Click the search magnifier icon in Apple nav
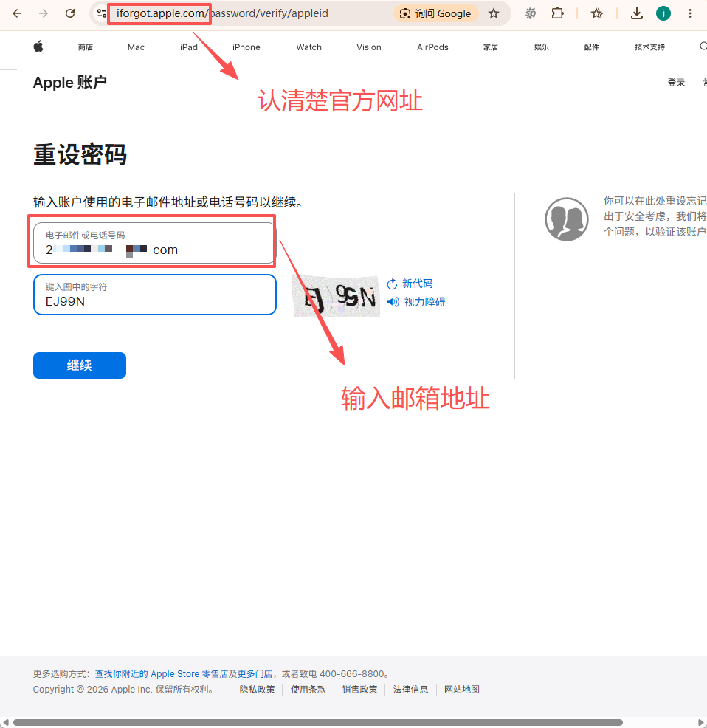 tap(703, 47)
